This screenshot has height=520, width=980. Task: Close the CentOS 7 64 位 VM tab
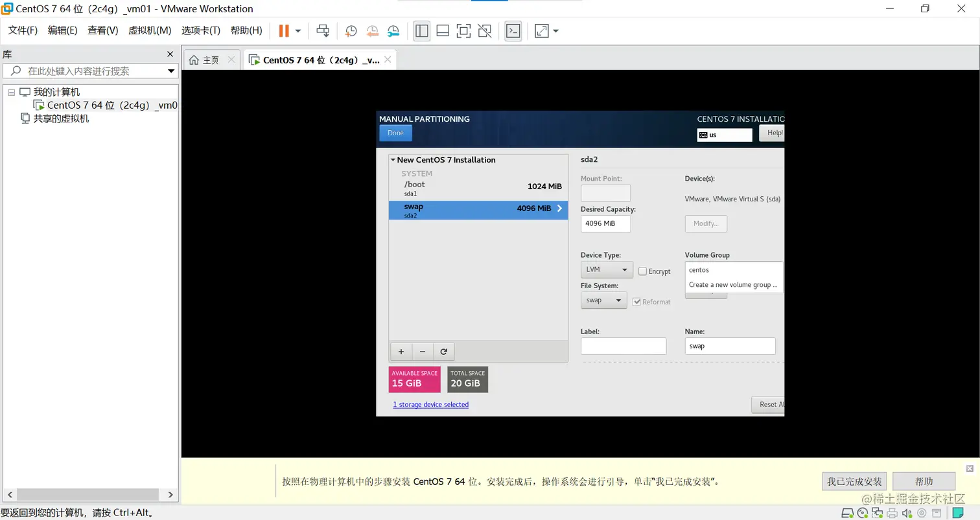(388, 60)
